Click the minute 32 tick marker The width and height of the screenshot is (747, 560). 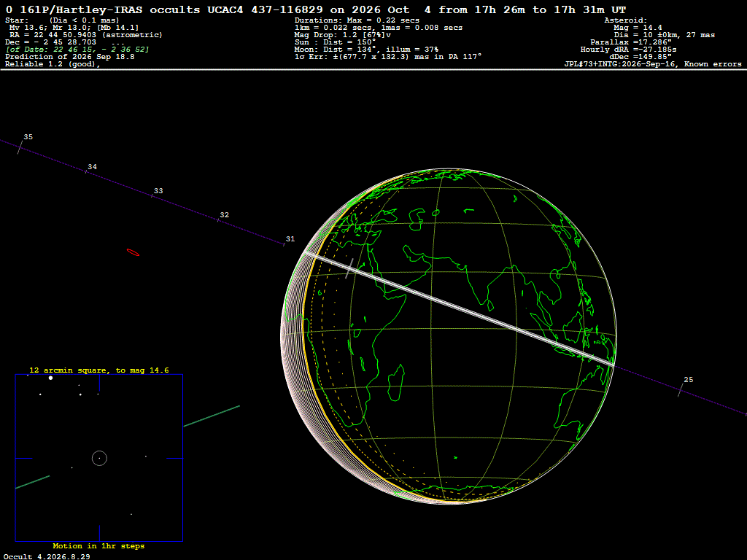[x=218, y=220]
